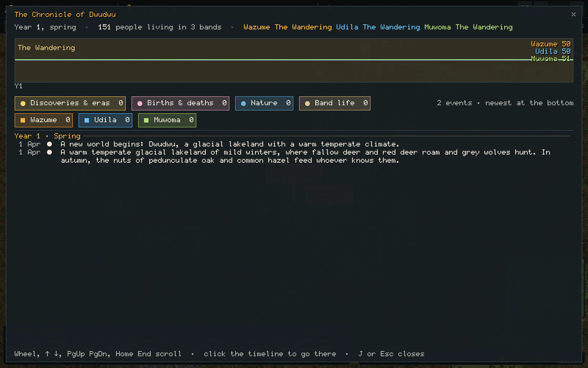Close the Chronicle window with the X
The height and width of the screenshot is (368, 588).
coord(574,14)
